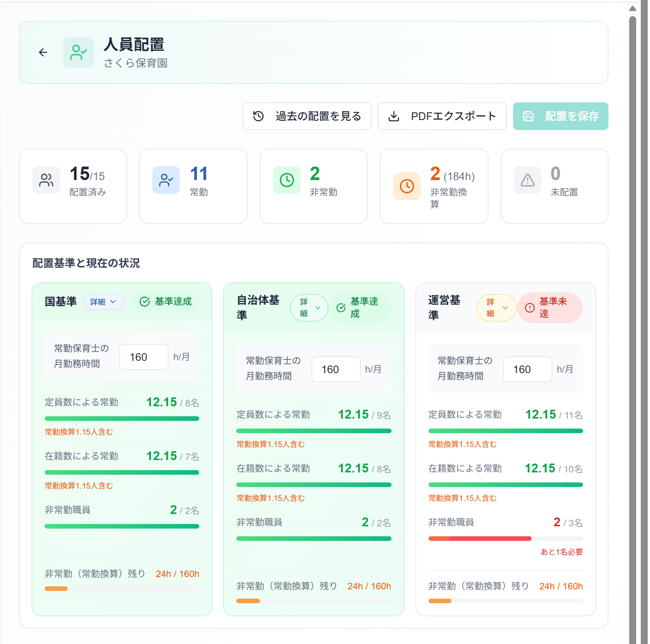The image size is (650, 644).
Task: Click the save disk icon in 配置を保存
Action: point(528,116)
